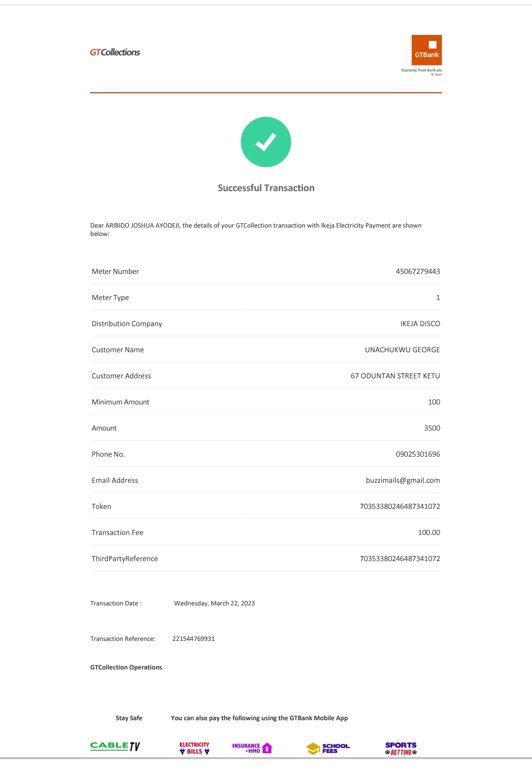Image resolution: width=532 pixels, height=767 pixels.
Task: Click the GTCollection Operations text
Action: 126,667
